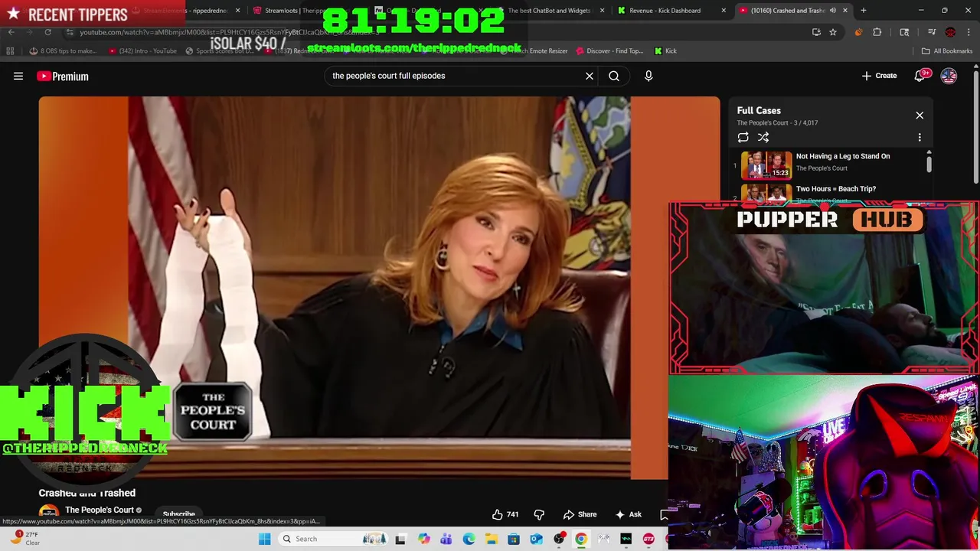Viewport: 980px width, 551px height.
Task: Open Windows Start menu
Action: point(264,539)
